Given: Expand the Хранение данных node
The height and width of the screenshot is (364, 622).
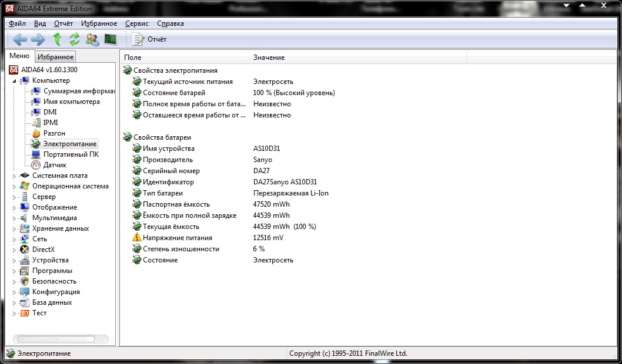Looking at the screenshot, I should click(15, 229).
